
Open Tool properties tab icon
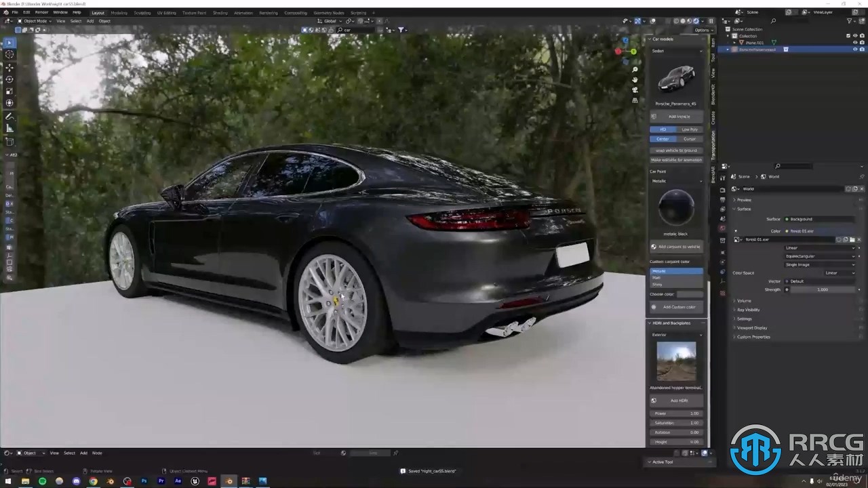click(723, 178)
